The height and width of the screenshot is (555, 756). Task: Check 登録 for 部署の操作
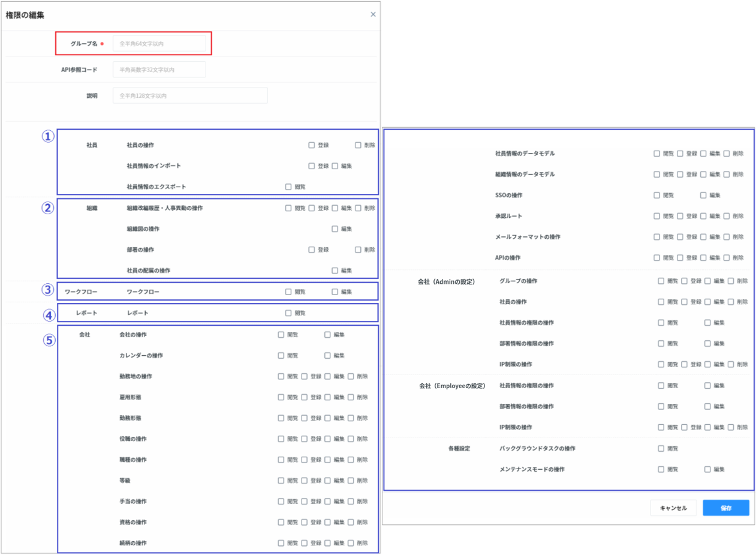tap(312, 250)
